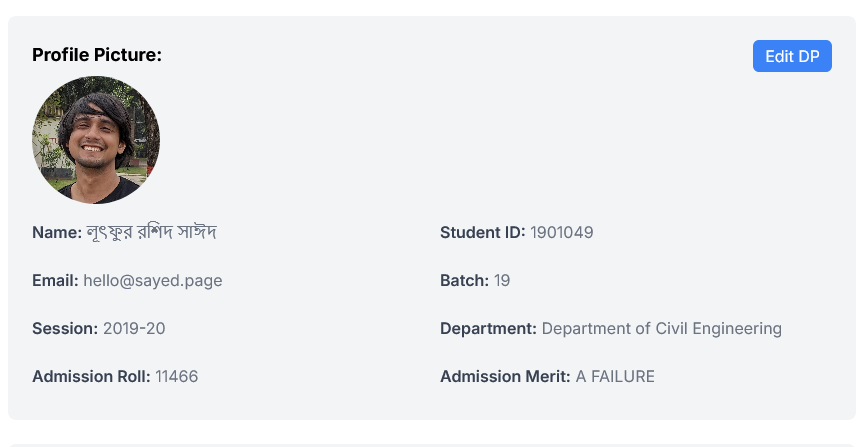Click the Batch field label

click(464, 281)
